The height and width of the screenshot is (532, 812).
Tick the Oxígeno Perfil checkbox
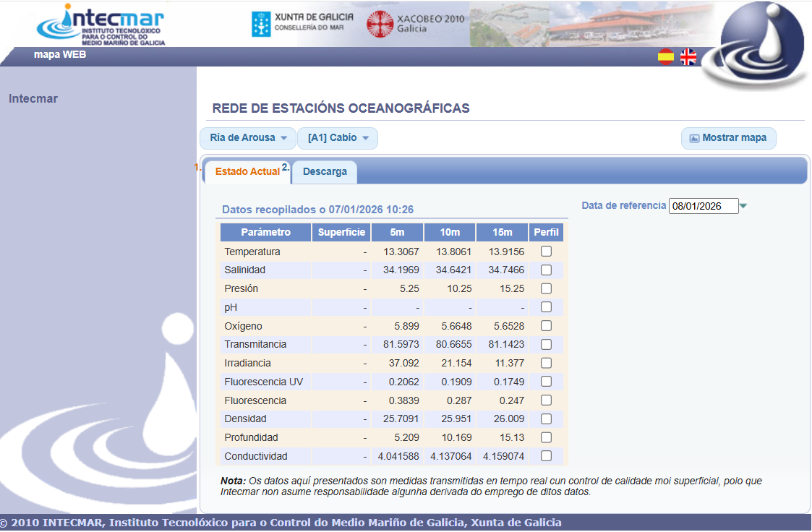(x=546, y=325)
